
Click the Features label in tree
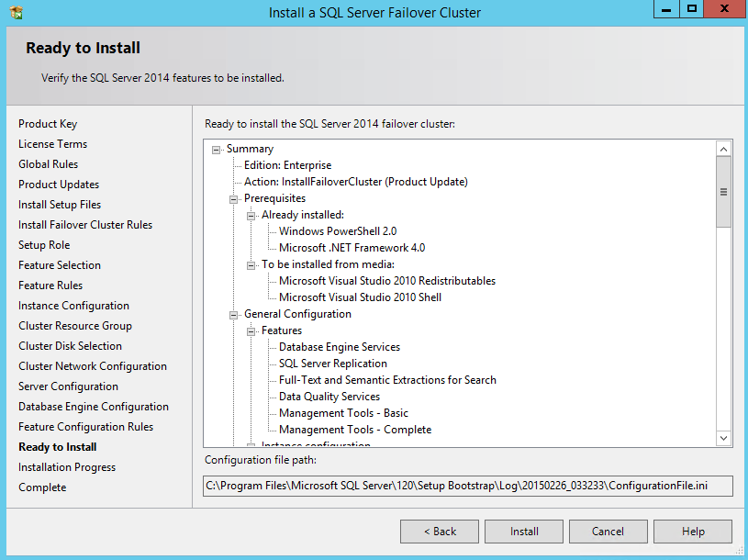click(x=282, y=330)
